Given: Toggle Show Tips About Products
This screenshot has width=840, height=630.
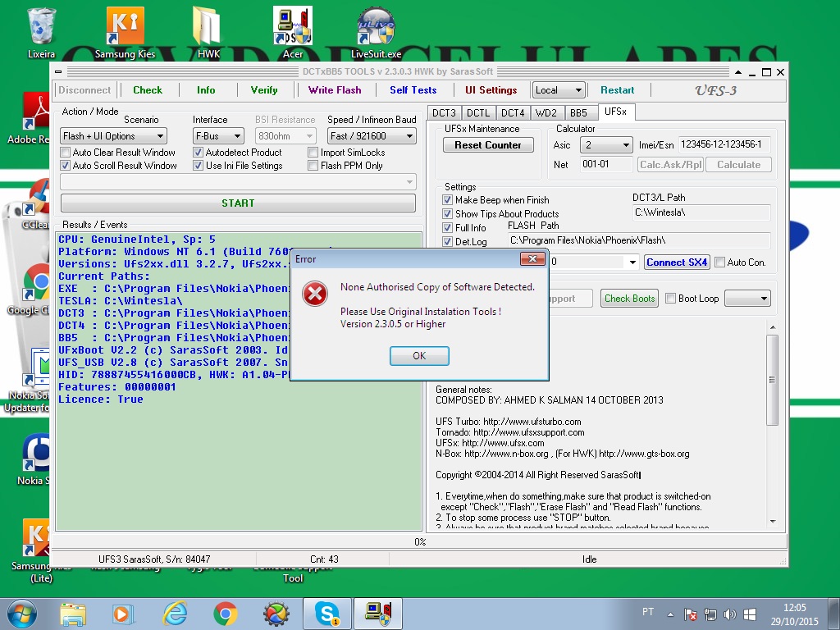Looking at the screenshot, I should (447, 214).
